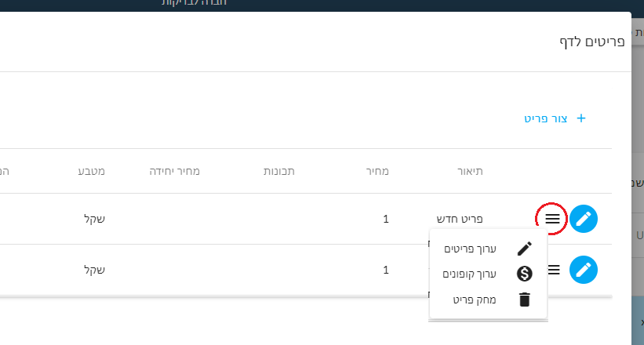Click the מחיר column header
This screenshot has height=345, width=644.
click(x=377, y=171)
